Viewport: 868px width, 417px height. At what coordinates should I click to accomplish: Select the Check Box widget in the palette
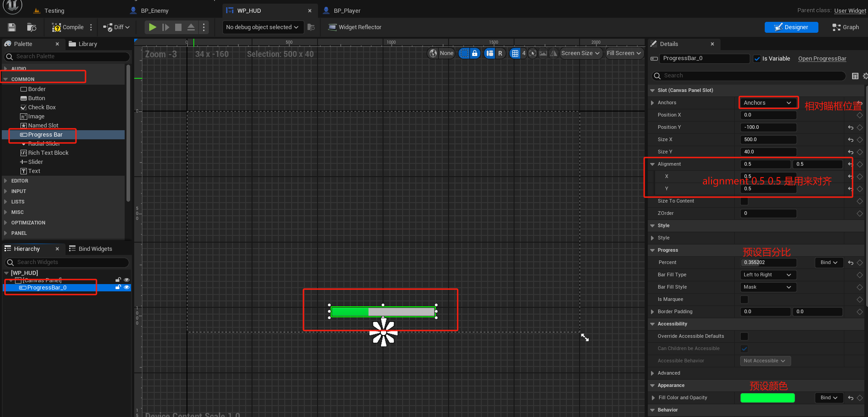[38, 107]
